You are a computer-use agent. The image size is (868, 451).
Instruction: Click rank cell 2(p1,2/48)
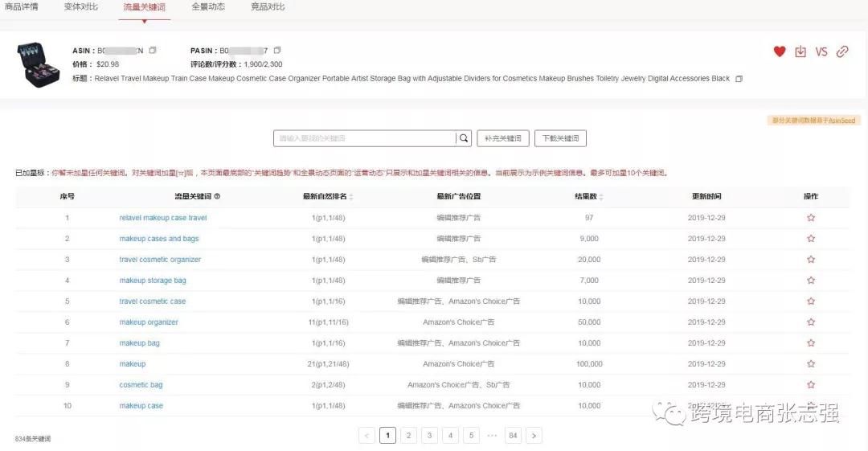328,384
